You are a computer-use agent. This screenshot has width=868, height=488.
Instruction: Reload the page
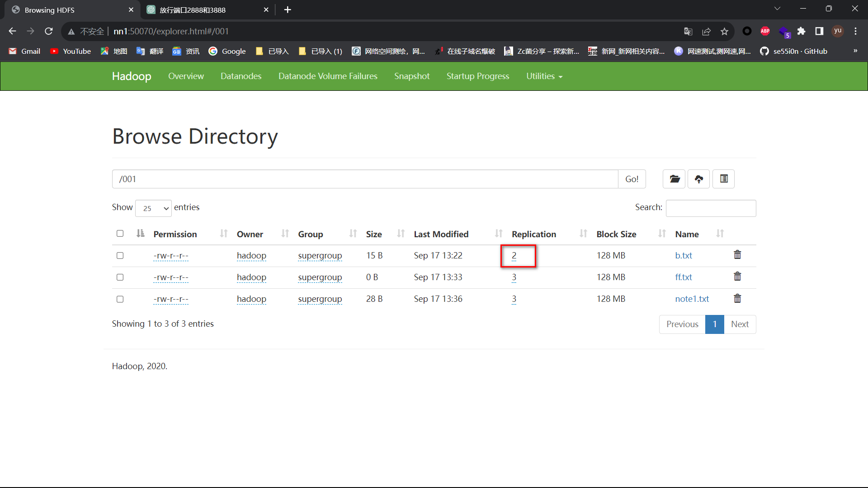click(49, 31)
